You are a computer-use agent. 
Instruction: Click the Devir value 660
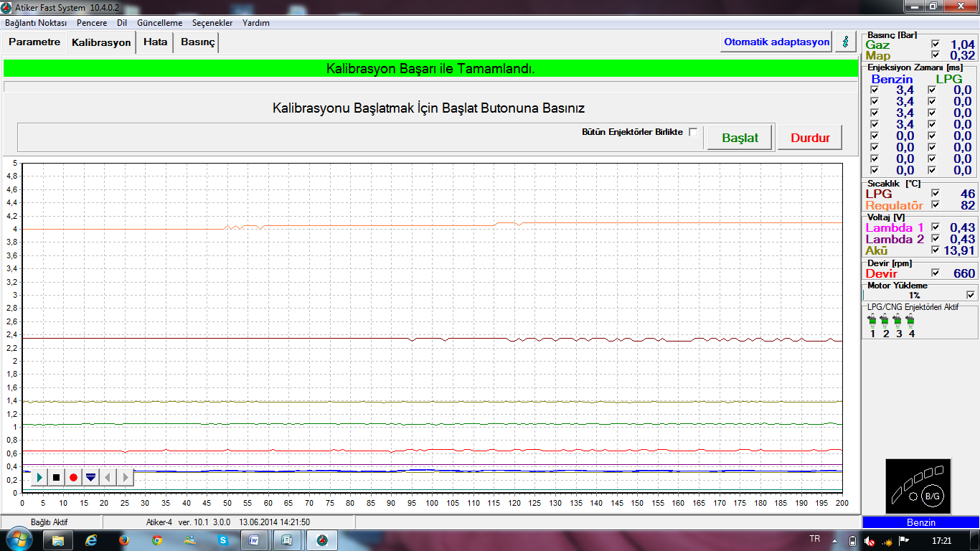click(x=964, y=273)
